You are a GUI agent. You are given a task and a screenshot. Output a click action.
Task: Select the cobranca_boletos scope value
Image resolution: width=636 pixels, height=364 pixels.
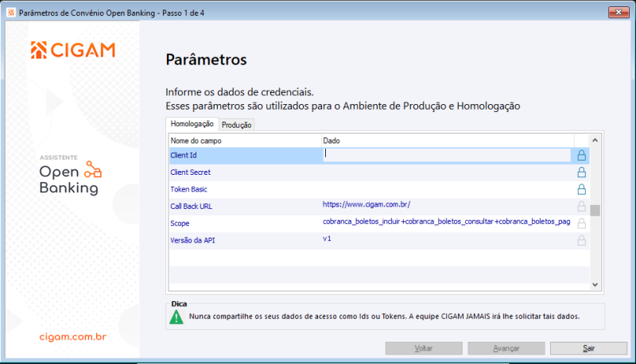click(x=447, y=222)
